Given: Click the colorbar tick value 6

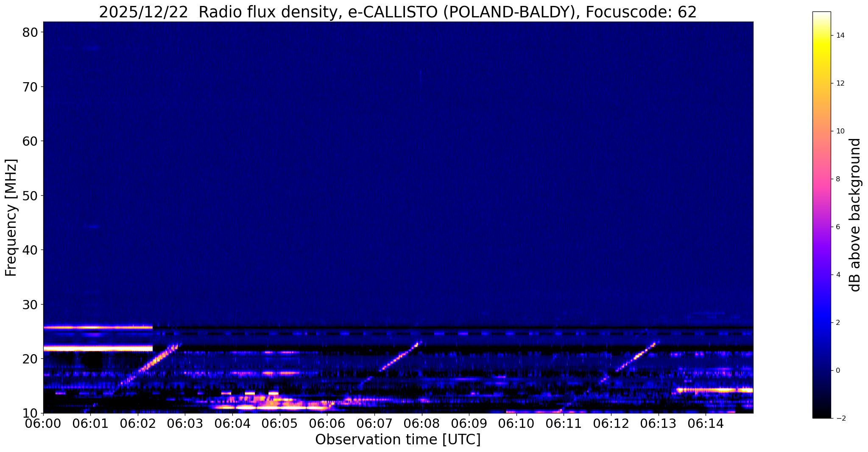Looking at the screenshot, I should 838,227.
